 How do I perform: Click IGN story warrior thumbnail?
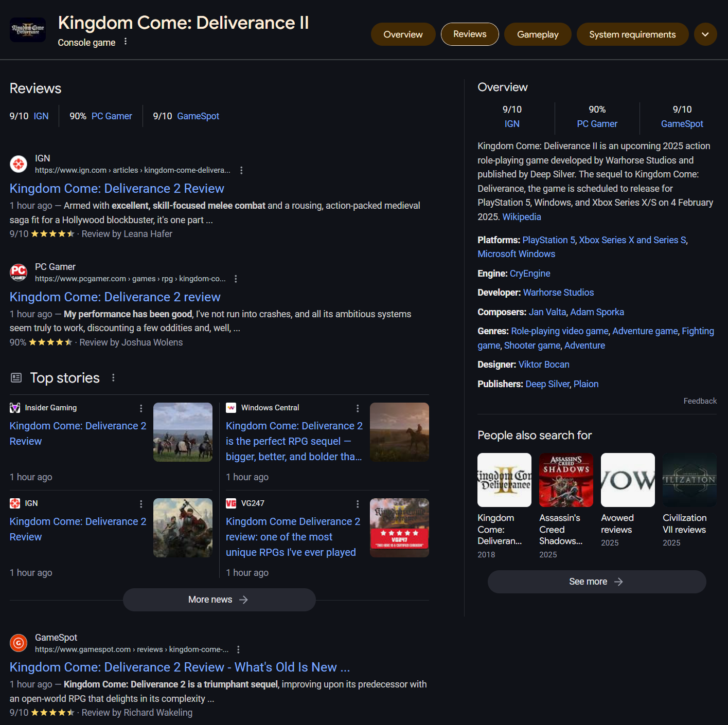click(183, 528)
